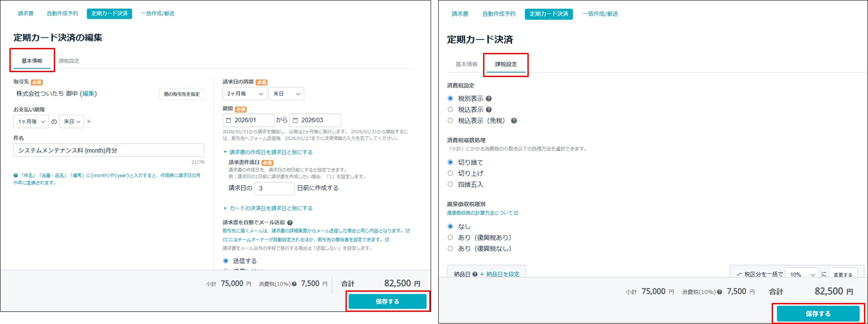This screenshot has height=324, width=868.
Task: Click help icon next to 税別表示
Action: pos(489,99)
